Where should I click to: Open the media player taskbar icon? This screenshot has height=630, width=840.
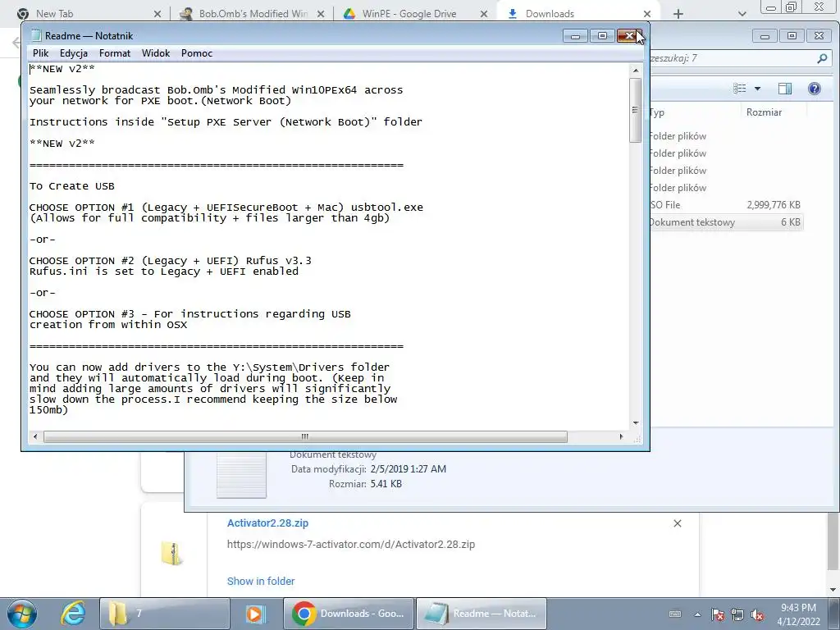[x=256, y=614]
